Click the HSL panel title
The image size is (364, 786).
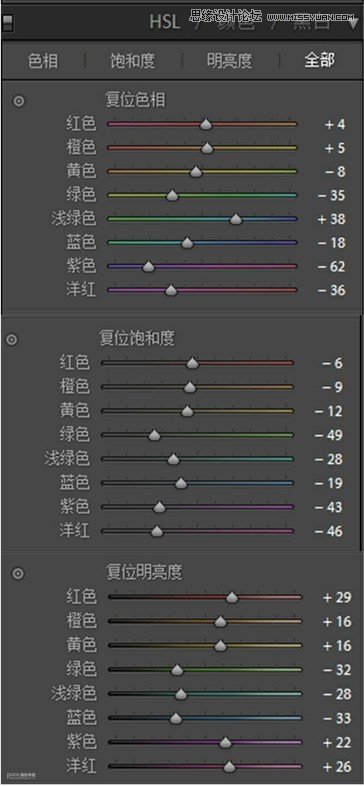pos(164,23)
